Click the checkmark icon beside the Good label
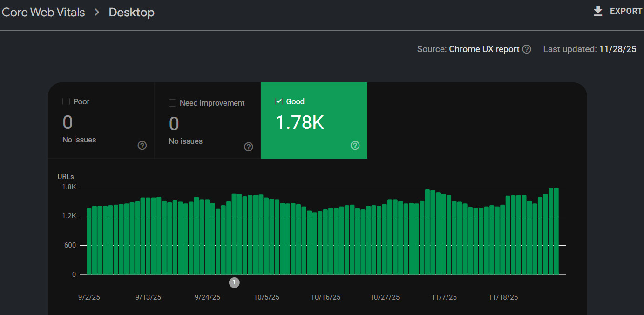The image size is (644, 315). [278, 101]
